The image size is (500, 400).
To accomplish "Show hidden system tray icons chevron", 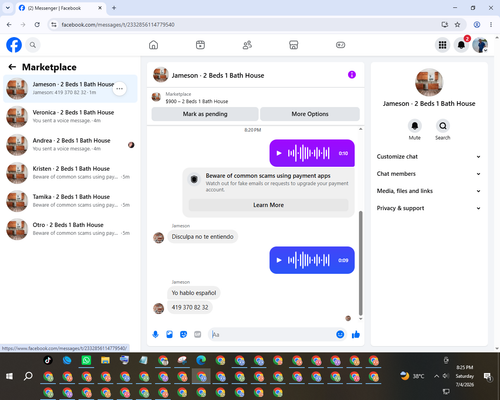I will coord(436,376).
